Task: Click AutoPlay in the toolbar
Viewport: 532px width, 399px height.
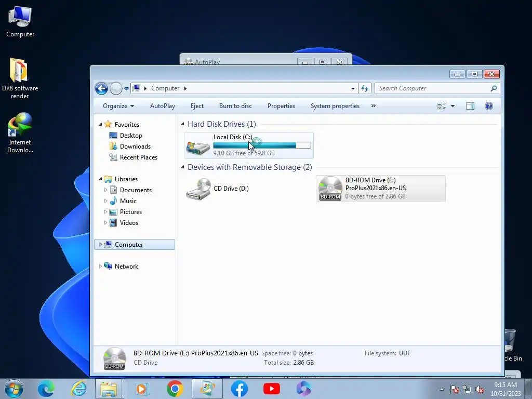Action: (x=163, y=106)
